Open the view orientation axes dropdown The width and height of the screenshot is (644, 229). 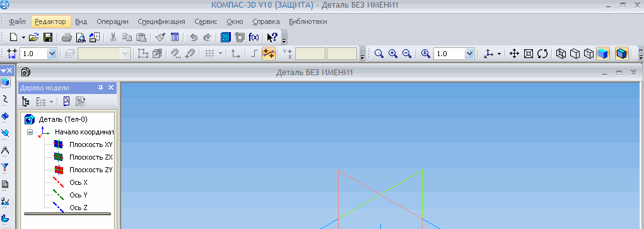point(499,54)
